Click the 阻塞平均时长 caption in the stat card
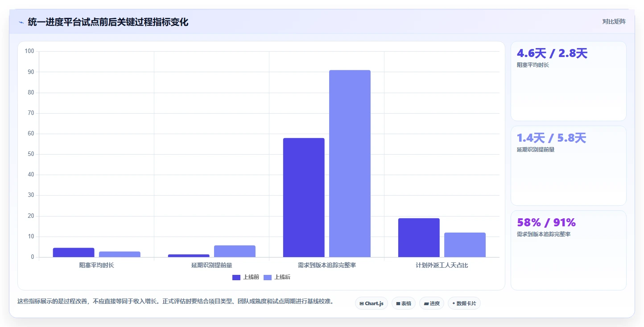644x327 pixels. [533, 65]
